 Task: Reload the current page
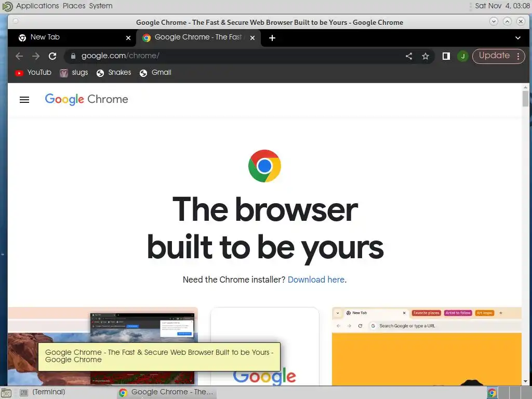pos(52,56)
